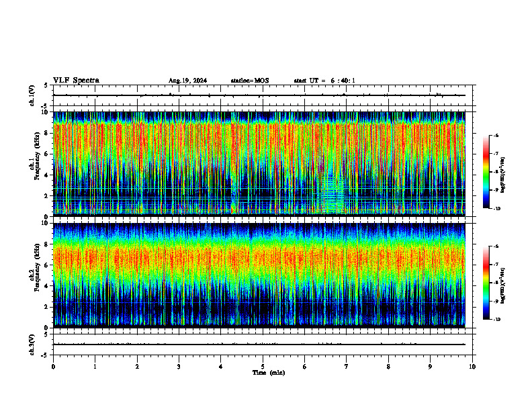Click the ch.1 spectrogram panel

point(259,164)
